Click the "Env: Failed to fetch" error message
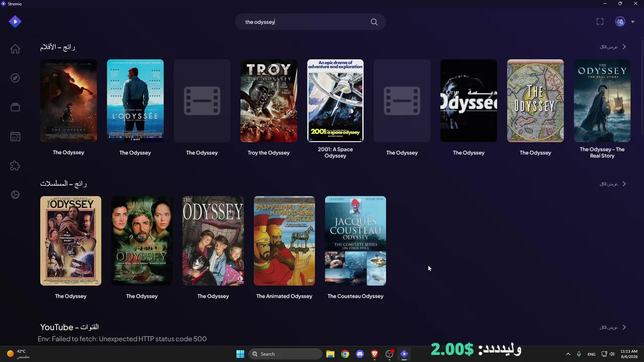The image size is (644, 362). (x=122, y=339)
